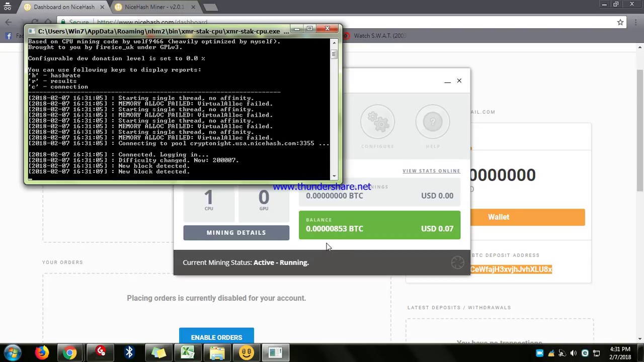Click the 'Active - Running.' mining status text

281,262
